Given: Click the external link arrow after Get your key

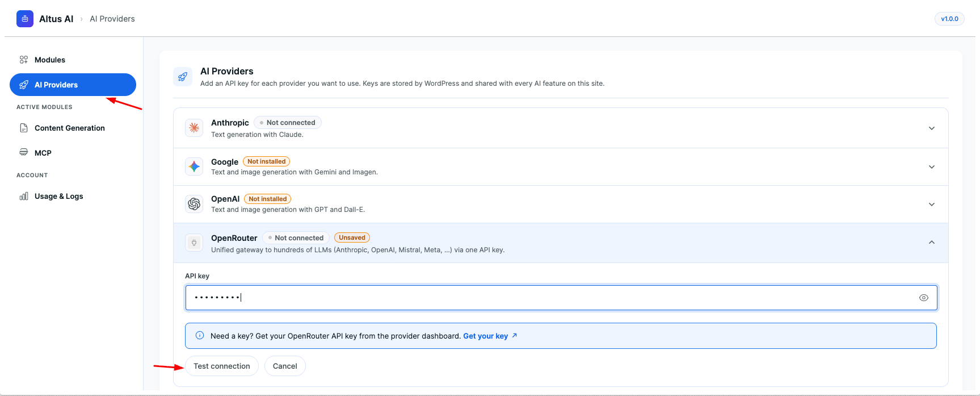Looking at the screenshot, I should click(515, 335).
